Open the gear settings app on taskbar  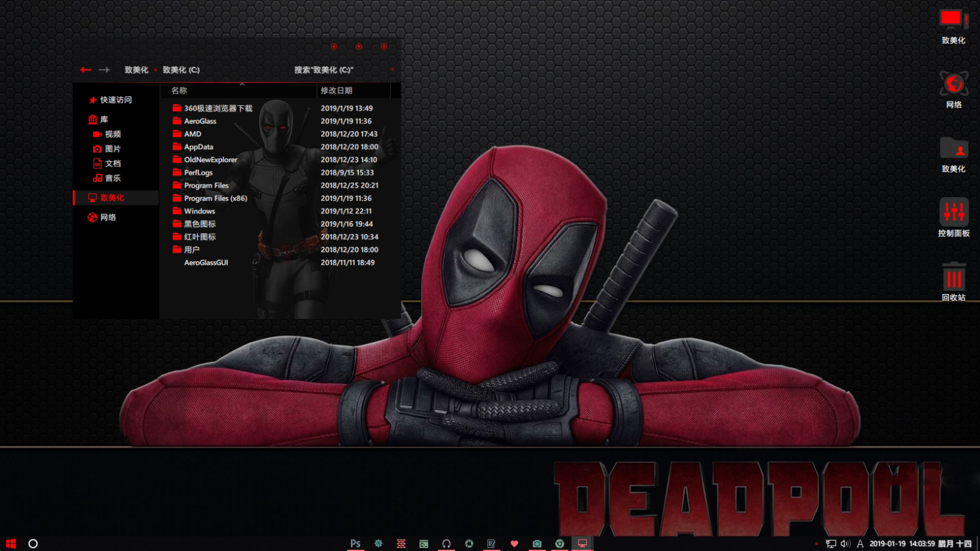pos(378,544)
